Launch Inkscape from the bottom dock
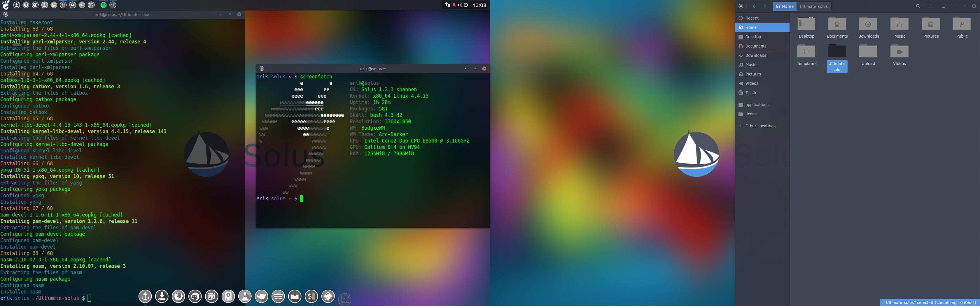The image size is (980, 306). (328, 296)
